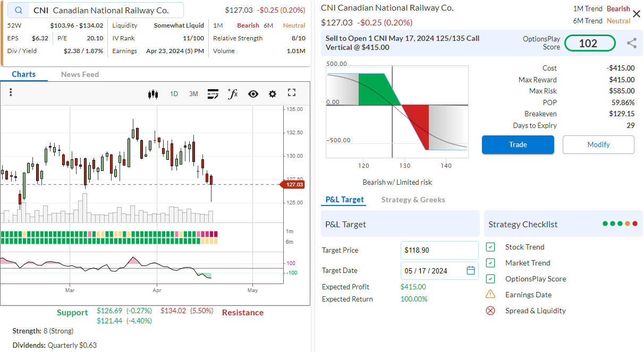The image size is (644, 352).
Task: Click the earnings date Apr 23, 2024 (5) PM
Action: [175, 51]
